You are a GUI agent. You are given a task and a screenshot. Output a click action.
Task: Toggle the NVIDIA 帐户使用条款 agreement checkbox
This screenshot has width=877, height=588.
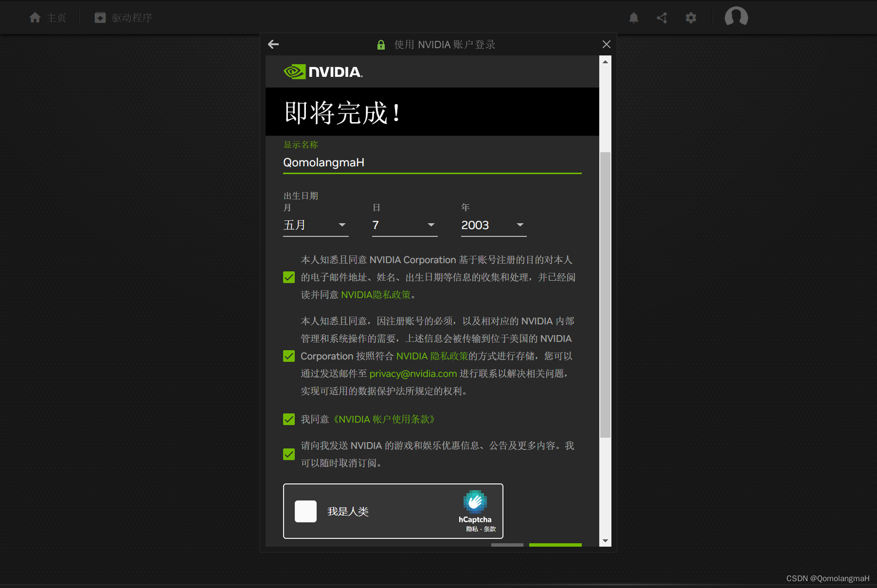pyautogui.click(x=289, y=419)
